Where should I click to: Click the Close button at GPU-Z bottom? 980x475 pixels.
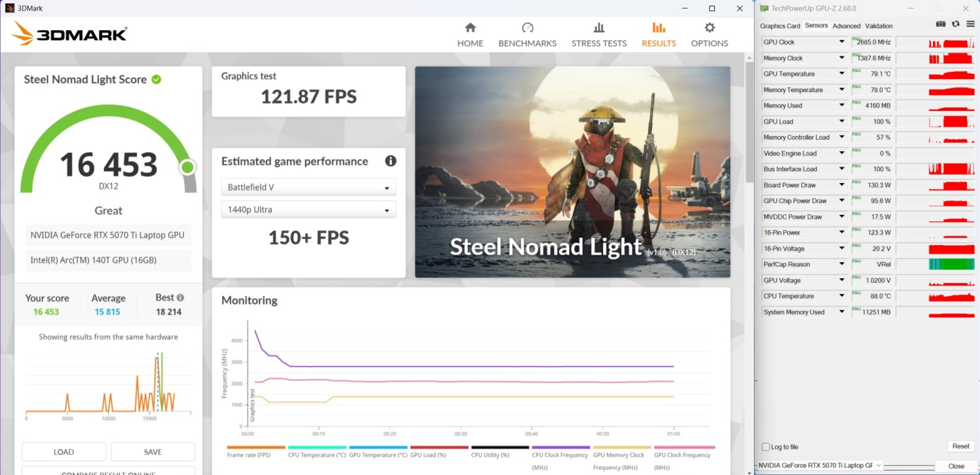click(x=956, y=466)
